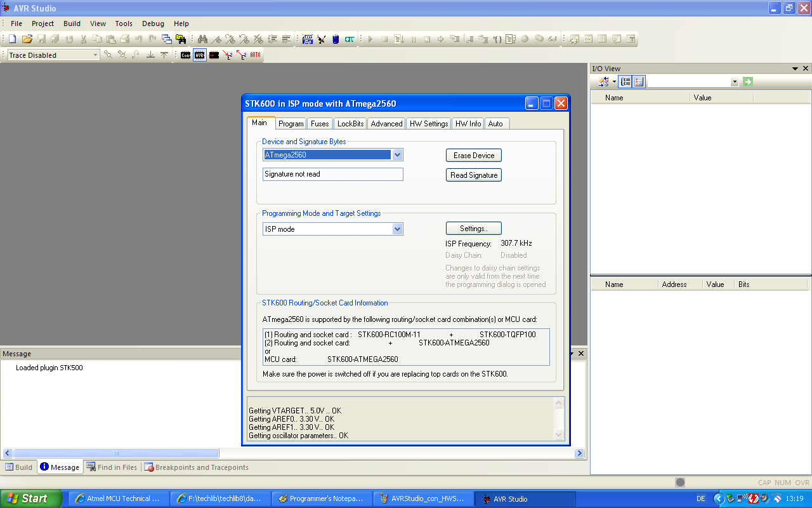Image resolution: width=812 pixels, height=508 pixels.
Task: Click the 'Signature not read' field
Action: (x=333, y=174)
